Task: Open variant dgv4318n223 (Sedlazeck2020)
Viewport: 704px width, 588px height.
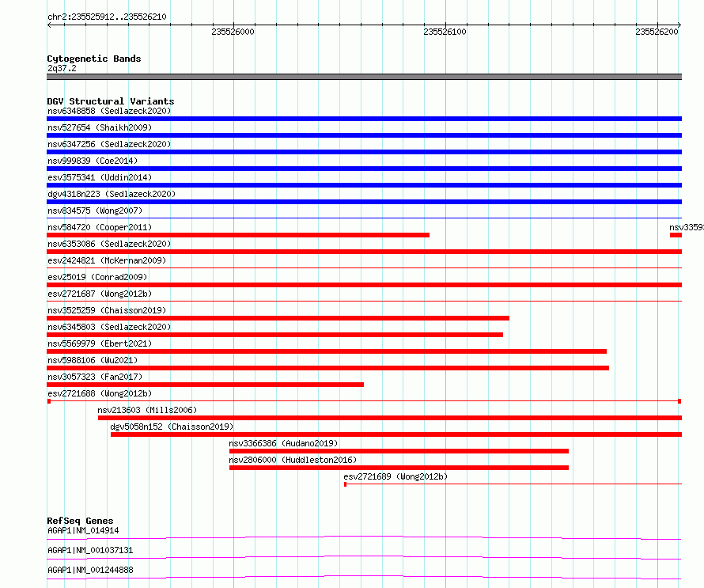Action: point(112,194)
